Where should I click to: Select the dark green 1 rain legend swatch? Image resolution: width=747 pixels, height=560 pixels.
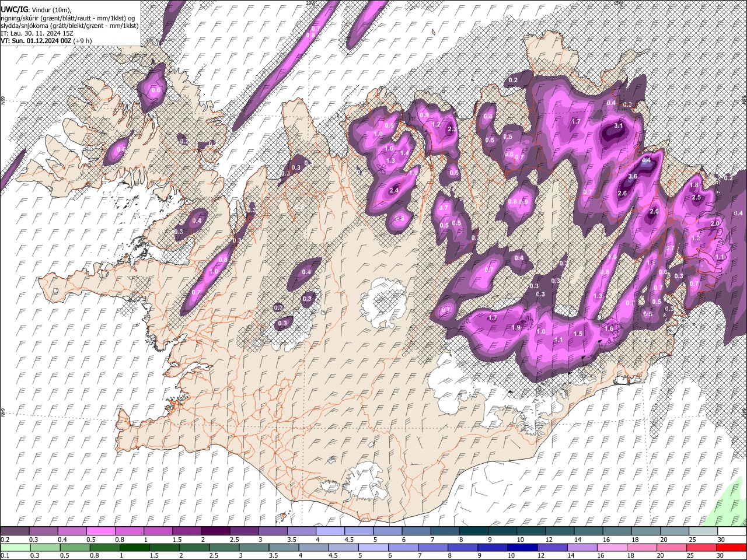click(134, 547)
